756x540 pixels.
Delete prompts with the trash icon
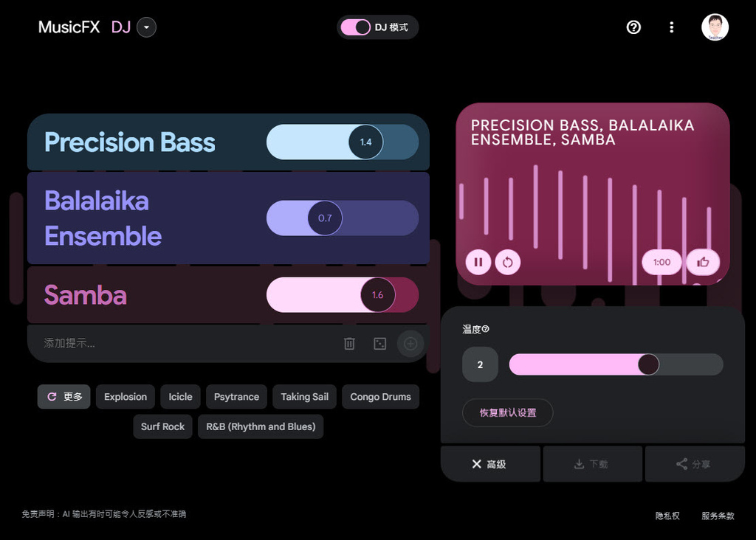coord(349,344)
